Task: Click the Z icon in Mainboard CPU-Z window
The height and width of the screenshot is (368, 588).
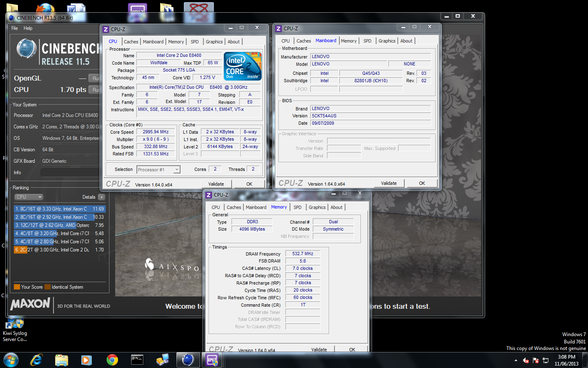Action: pos(278,29)
